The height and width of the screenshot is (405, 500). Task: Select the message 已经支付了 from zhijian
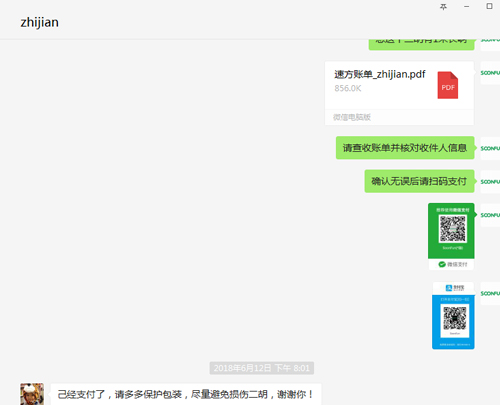[x=186, y=394]
